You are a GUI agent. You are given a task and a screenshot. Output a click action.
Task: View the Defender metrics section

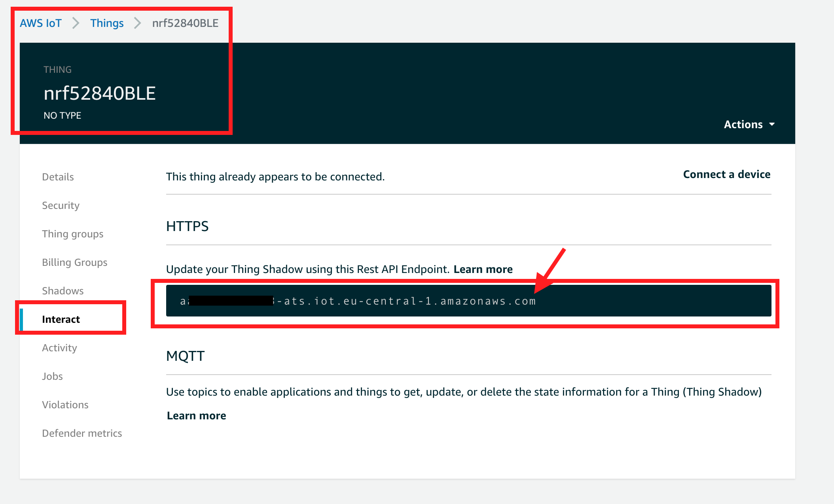pos(82,433)
